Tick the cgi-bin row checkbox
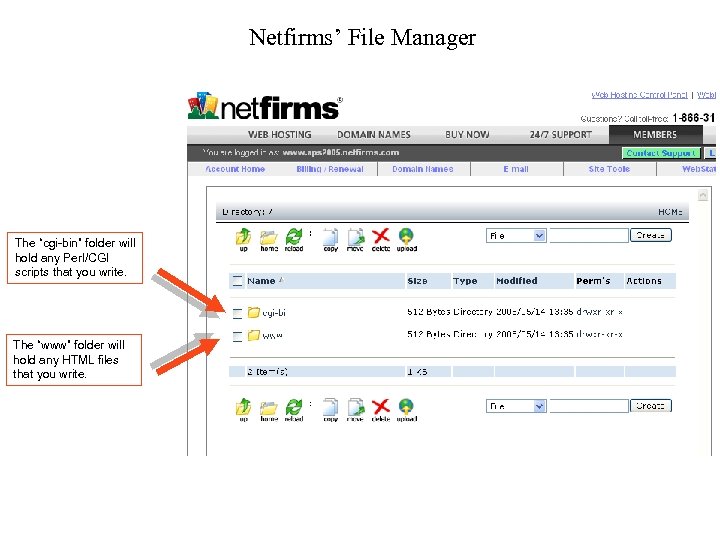Viewport: 720px width, 540px height. pos(237,313)
